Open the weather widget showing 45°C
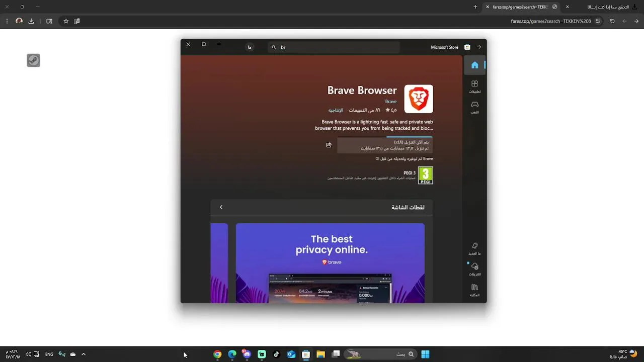This screenshot has width=644, height=362. tap(624, 354)
